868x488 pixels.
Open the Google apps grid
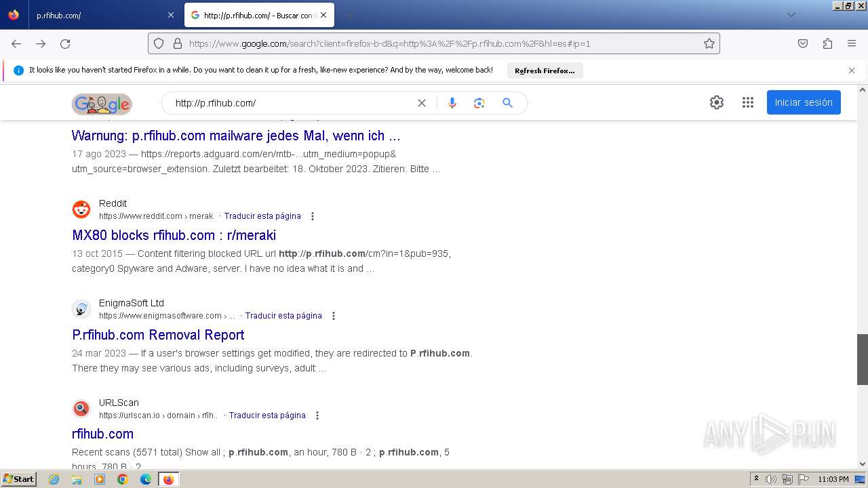pyautogui.click(x=748, y=102)
